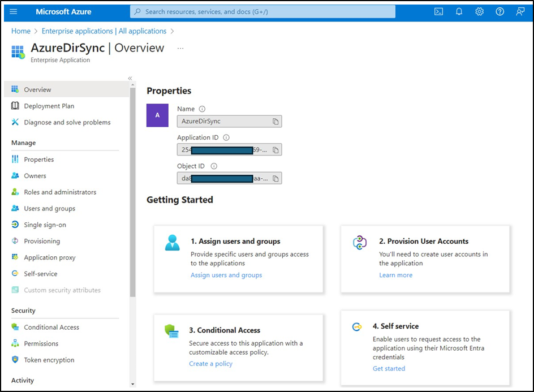Screen dimensions: 534x392
Task: Open portal settings gear icon
Action: click(x=479, y=12)
